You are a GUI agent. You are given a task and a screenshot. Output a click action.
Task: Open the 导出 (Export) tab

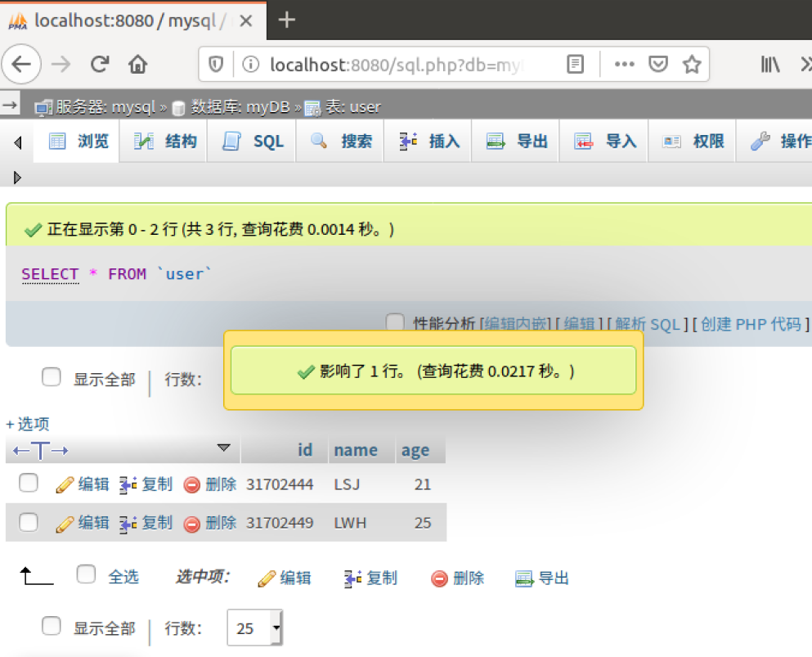[516, 141]
